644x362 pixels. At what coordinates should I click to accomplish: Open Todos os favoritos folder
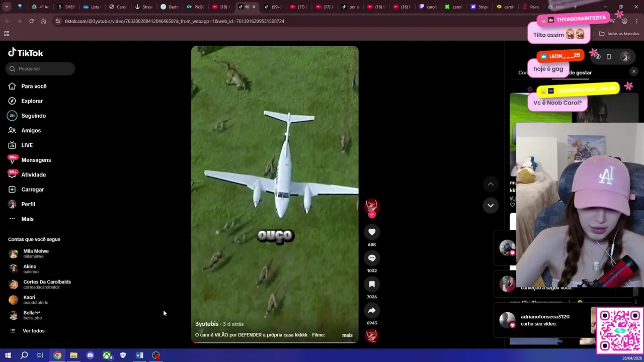click(x=619, y=34)
